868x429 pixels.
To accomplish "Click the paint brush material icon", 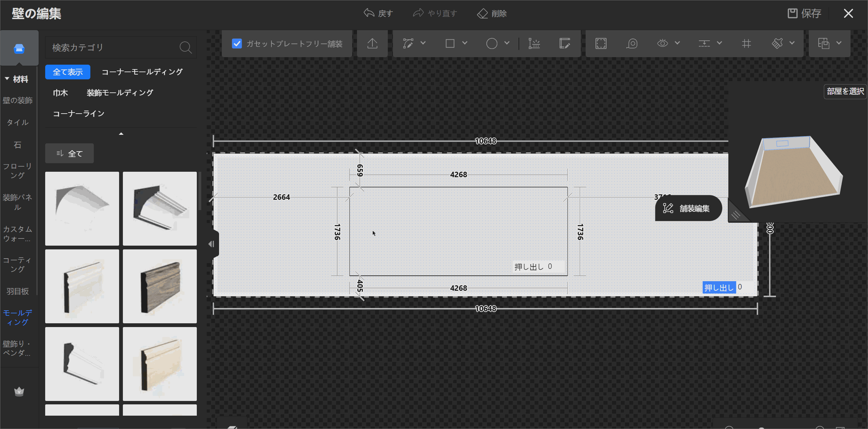I will (x=778, y=43).
